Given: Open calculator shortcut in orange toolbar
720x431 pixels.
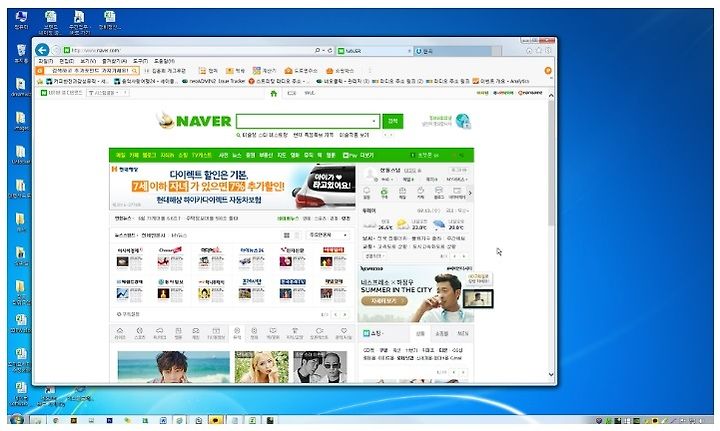Looking at the screenshot, I should point(264,71).
